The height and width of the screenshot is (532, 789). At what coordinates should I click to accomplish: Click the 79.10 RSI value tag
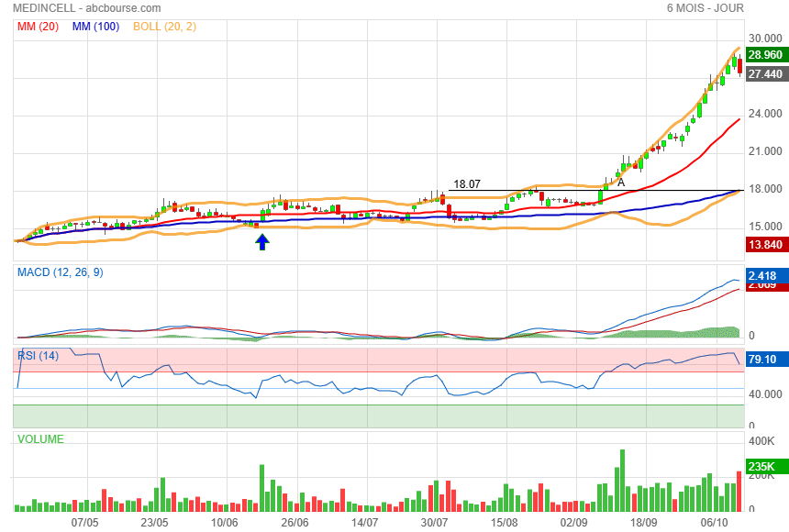click(x=763, y=360)
